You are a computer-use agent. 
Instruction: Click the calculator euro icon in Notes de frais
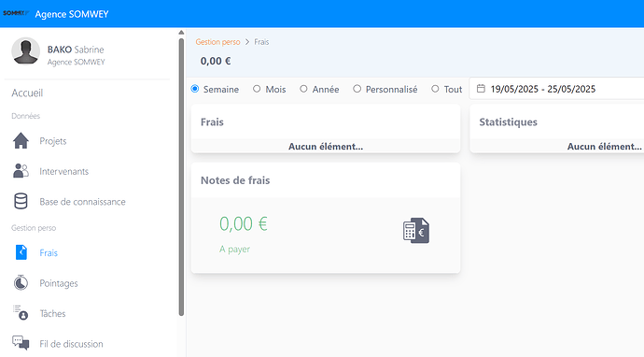pyautogui.click(x=416, y=230)
